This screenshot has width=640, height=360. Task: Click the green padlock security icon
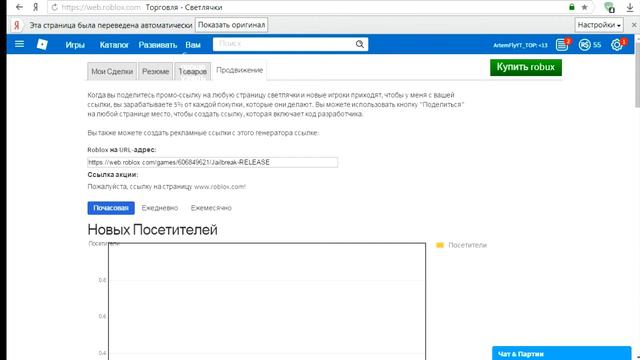click(572, 7)
